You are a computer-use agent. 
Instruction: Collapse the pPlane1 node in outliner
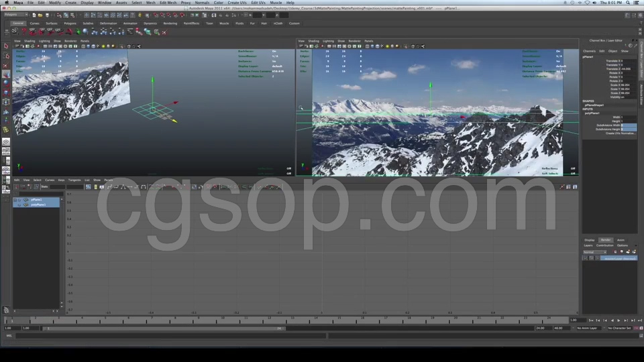tap(15, 200)
